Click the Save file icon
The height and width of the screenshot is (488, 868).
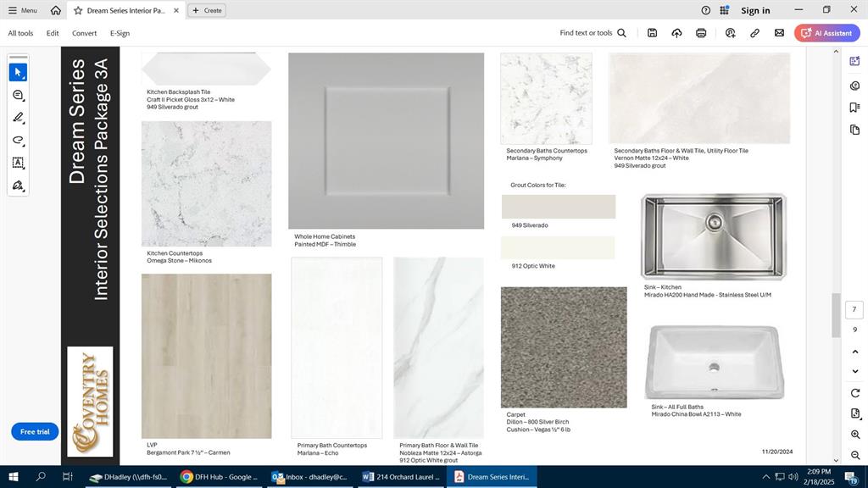[x=652, y=33]
